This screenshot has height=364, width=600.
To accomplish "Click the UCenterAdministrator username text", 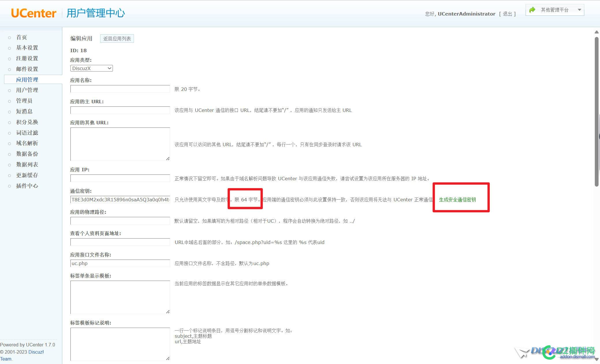I will (467, 14).
